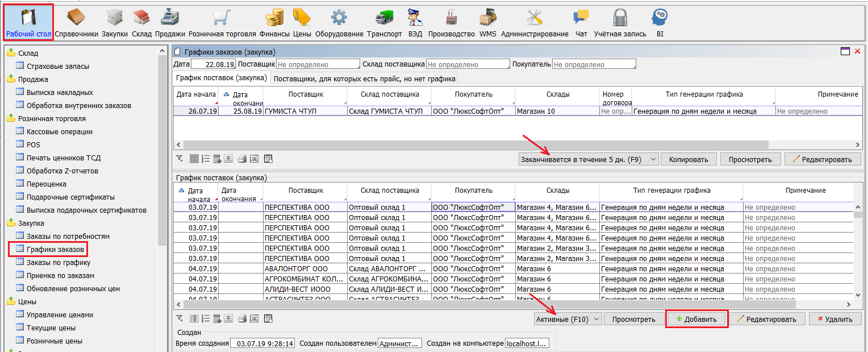Screen dimensions: 868x352
Task: Click the printer icon in the upper table toolbar
Action: tap(242, 159)
